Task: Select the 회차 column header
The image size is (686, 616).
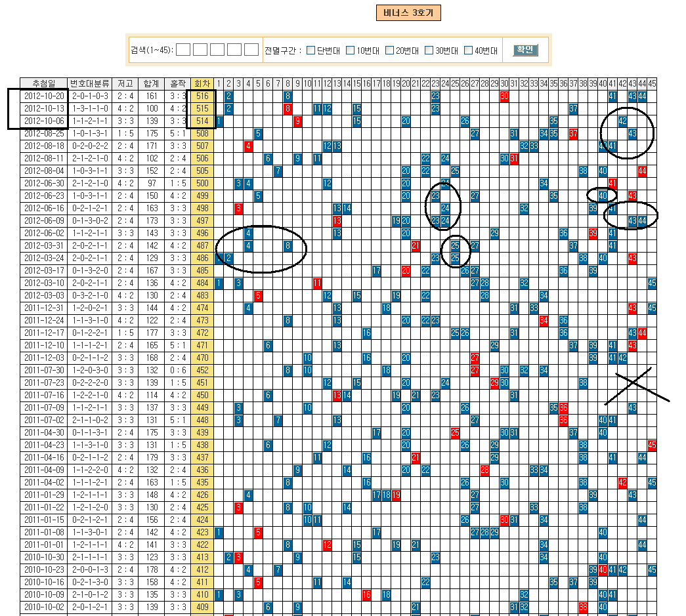Action: point(202,83)
